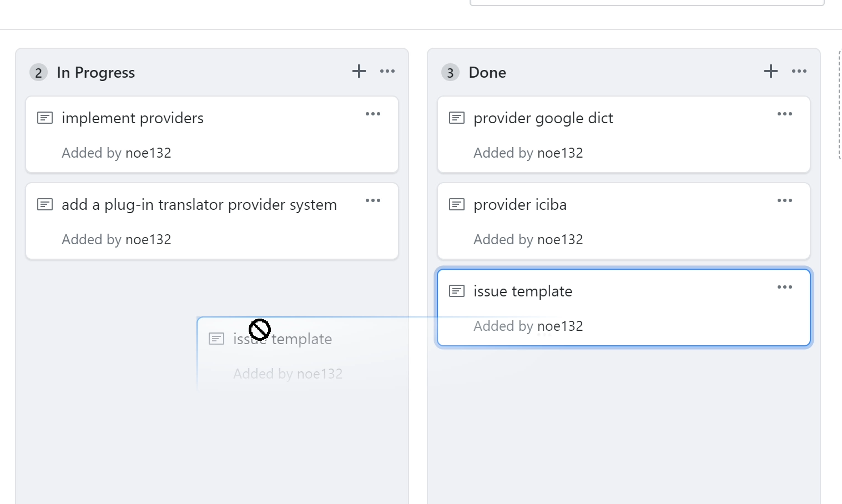Open noe132 link on plug-in translator card

coord(148,239)
